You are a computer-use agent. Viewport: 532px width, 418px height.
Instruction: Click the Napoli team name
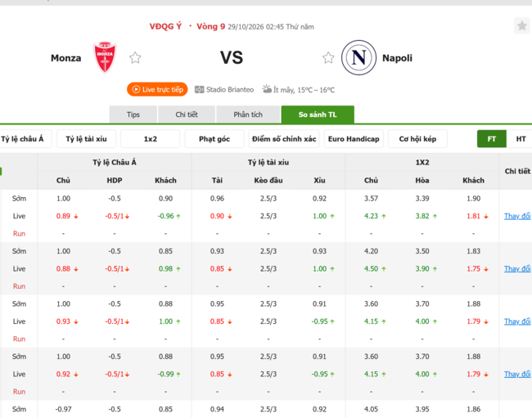click(397, 58)
